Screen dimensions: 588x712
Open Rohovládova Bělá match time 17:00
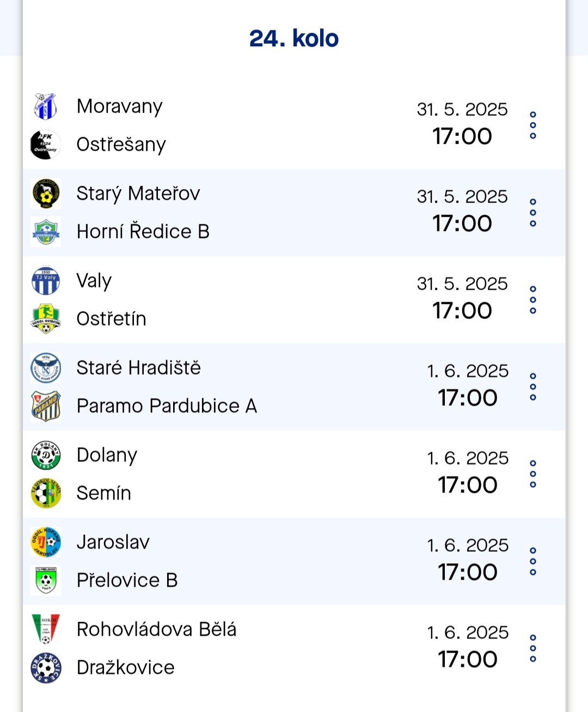(x=468, y=659)
